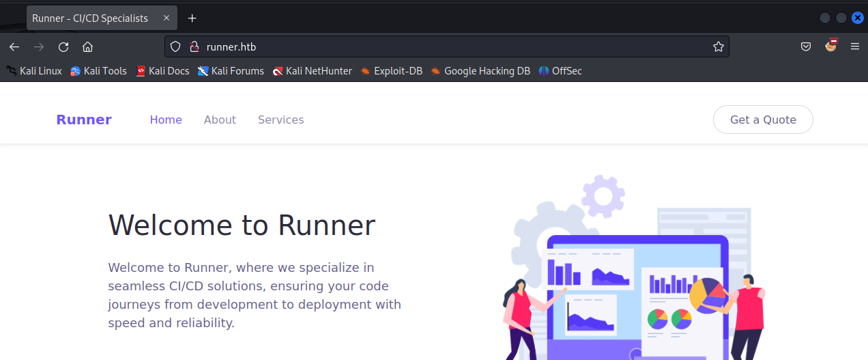Click the Get a Quote button

tap(763, 120)
